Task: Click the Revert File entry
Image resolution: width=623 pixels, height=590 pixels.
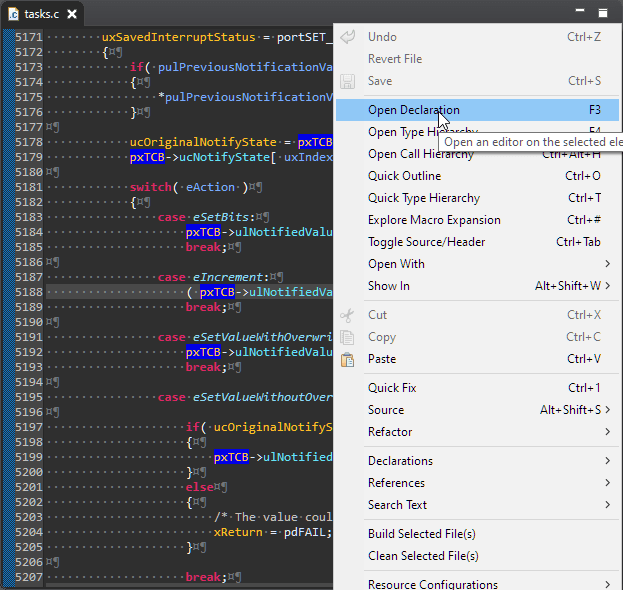Action: tap(477, 59)
